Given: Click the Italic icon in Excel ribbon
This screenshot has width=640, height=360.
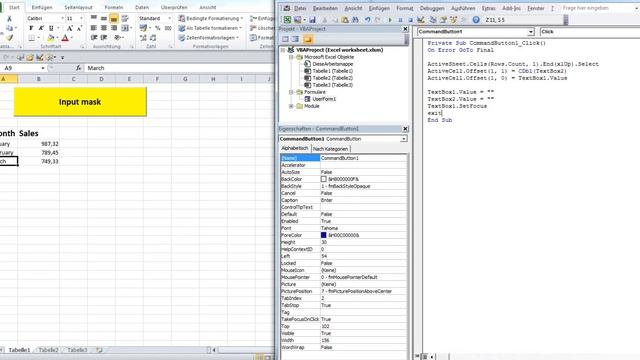Looking at the screenshot, I should coord(41,28).
